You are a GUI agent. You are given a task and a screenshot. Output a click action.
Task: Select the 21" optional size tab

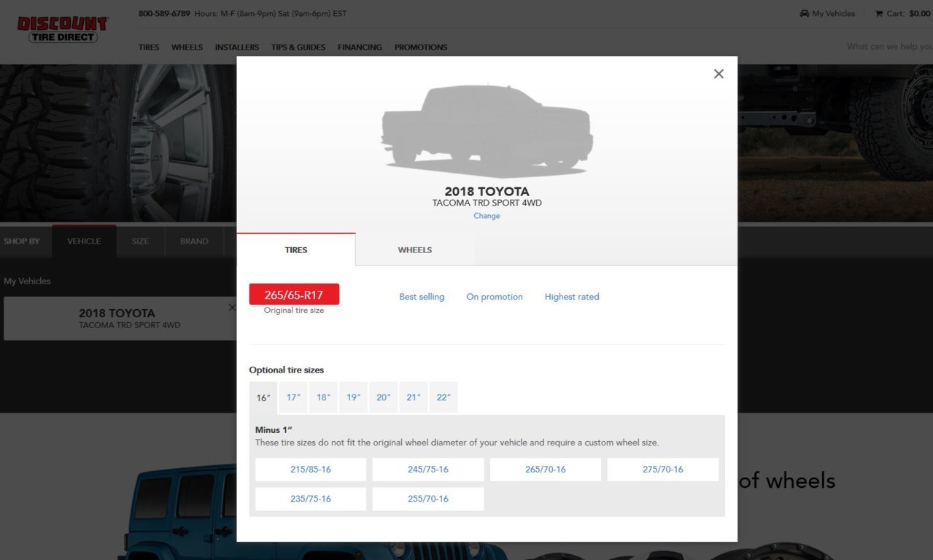[x=414, y=397]
